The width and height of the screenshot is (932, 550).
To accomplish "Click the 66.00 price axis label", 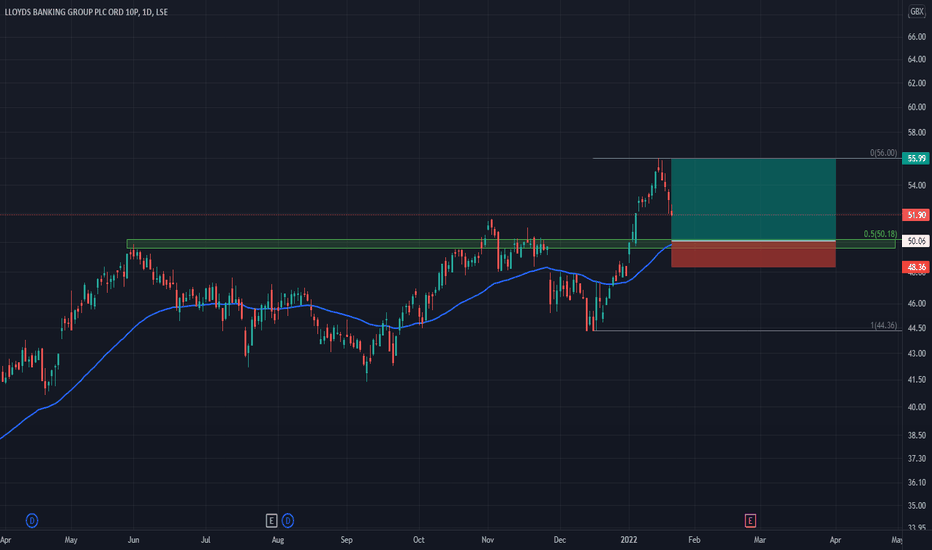I will (916, 37).
